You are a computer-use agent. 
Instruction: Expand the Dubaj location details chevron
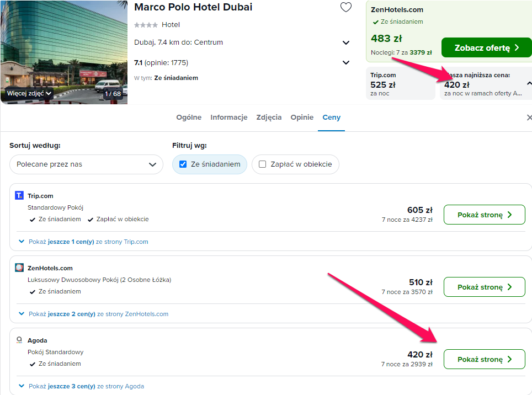345,42
